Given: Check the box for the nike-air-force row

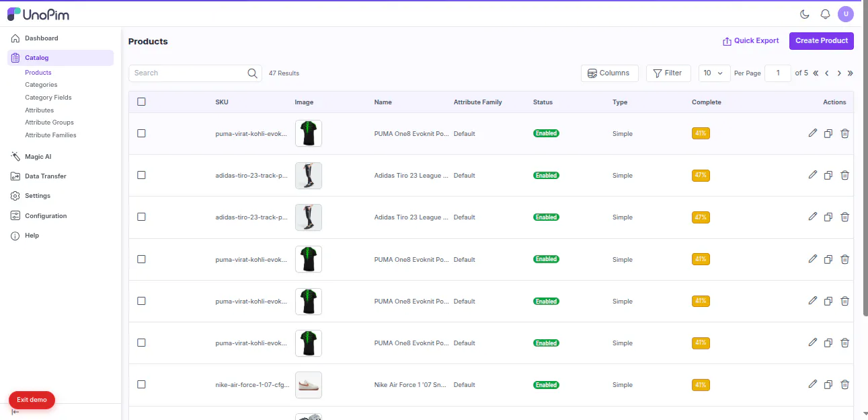Looking at the screenshot, I should tap(141, 384).
